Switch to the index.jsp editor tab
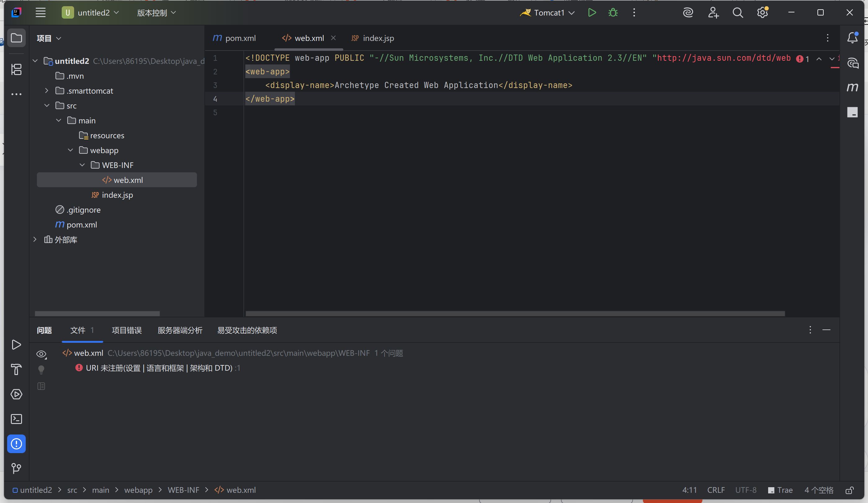The height and width of the screenshot is (503, 868). point(372,38)
